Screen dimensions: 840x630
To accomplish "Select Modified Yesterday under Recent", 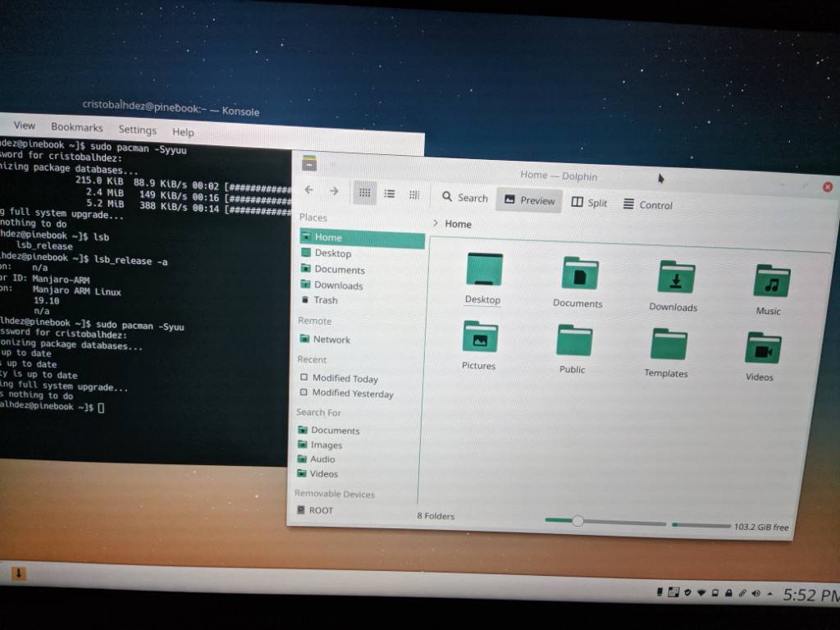I will tap(352, 394).
